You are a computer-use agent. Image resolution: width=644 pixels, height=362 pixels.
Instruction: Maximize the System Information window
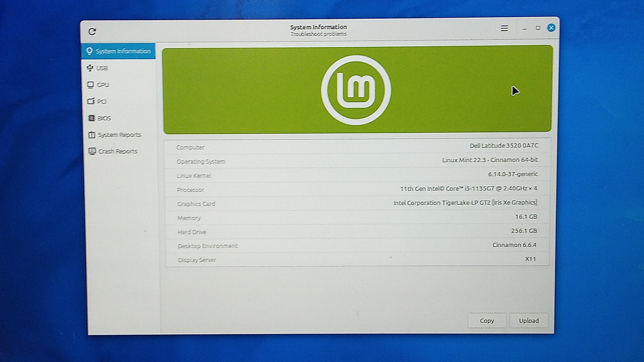tap(538, 28)
